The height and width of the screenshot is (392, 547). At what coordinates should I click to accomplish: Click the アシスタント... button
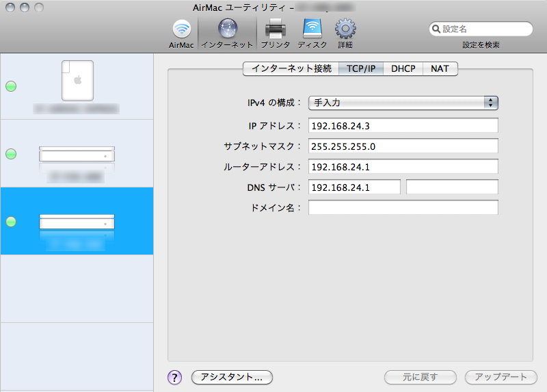pyautogui.click(x=232, y=377)
